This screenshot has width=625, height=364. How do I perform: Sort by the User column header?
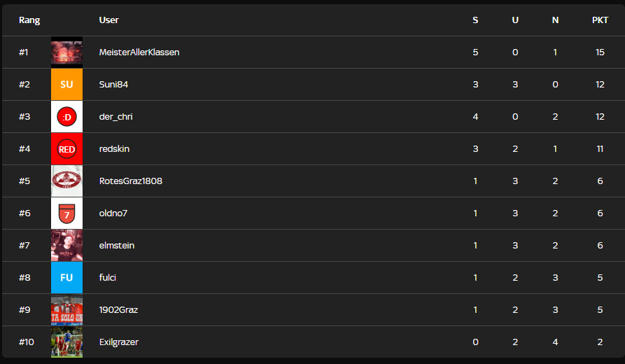[x=108, y=20]
